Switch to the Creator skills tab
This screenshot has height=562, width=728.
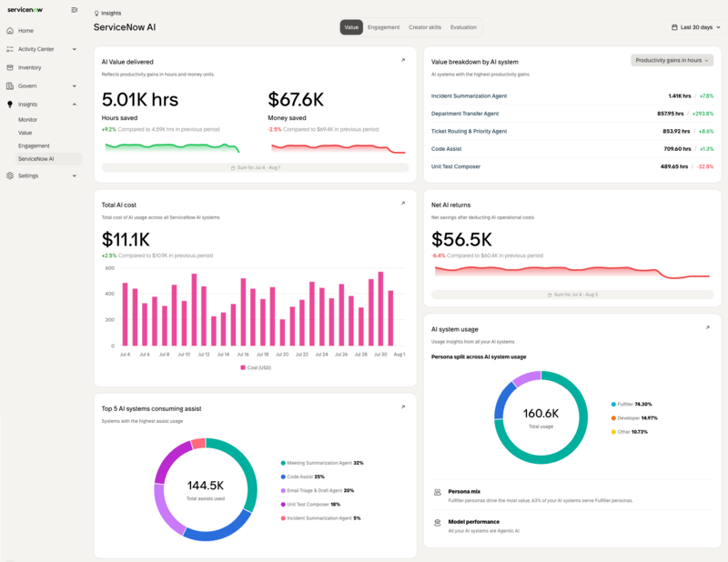[425, 27]
